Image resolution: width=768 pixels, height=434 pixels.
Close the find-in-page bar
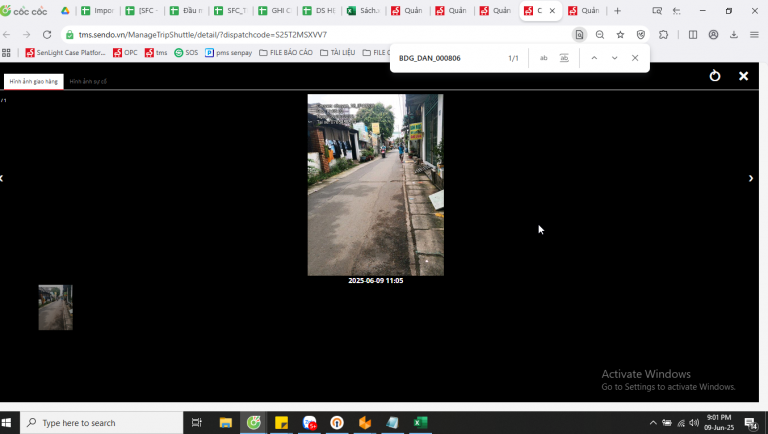click(635, 58)
